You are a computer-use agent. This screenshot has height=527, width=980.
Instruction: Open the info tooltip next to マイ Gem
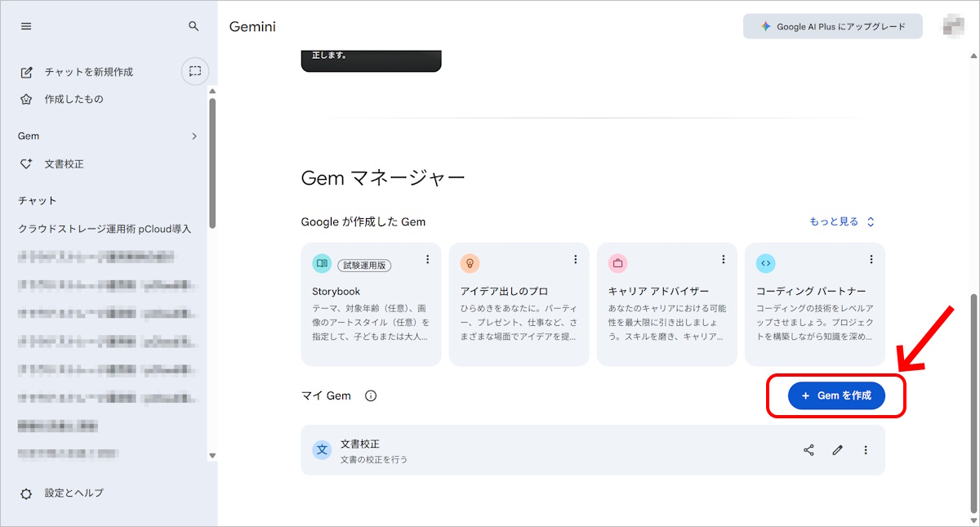pyautogui.click(x=372, y=395)
